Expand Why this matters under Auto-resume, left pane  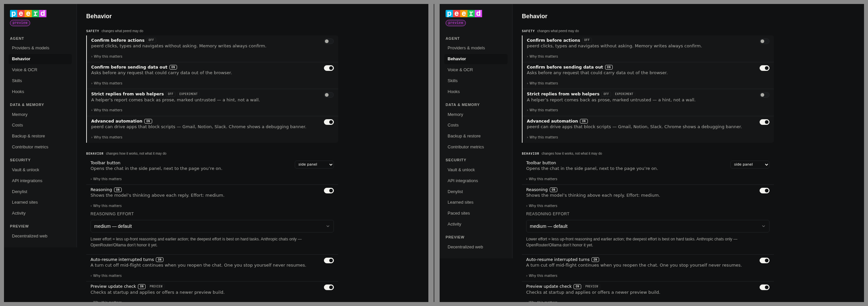click(106, 276)
